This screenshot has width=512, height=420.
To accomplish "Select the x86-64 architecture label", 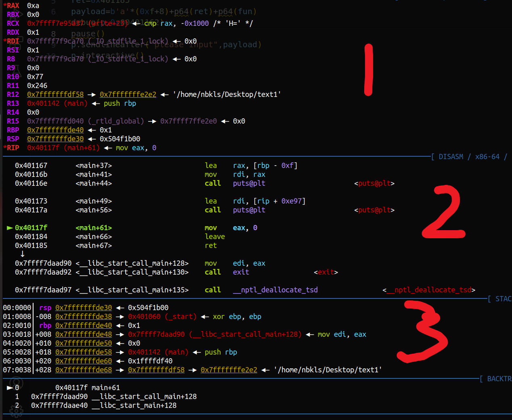I will (x=487, y=156).
